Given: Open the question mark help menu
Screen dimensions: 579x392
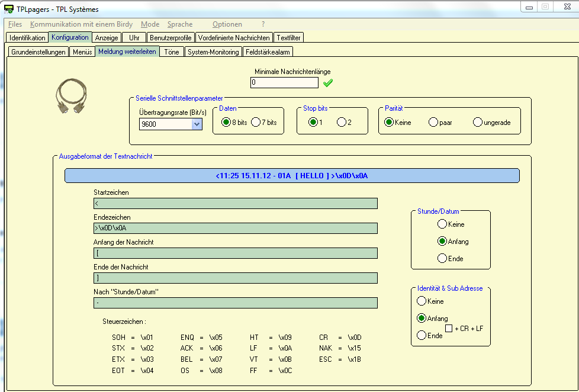Looking at the screenshot, I should [x=263, y=24].
